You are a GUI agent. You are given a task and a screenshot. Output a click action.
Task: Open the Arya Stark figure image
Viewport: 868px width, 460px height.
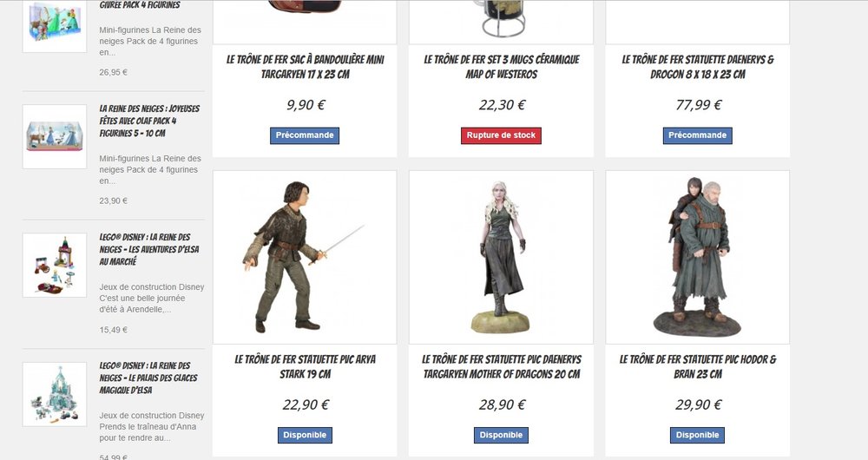(305, 257)
